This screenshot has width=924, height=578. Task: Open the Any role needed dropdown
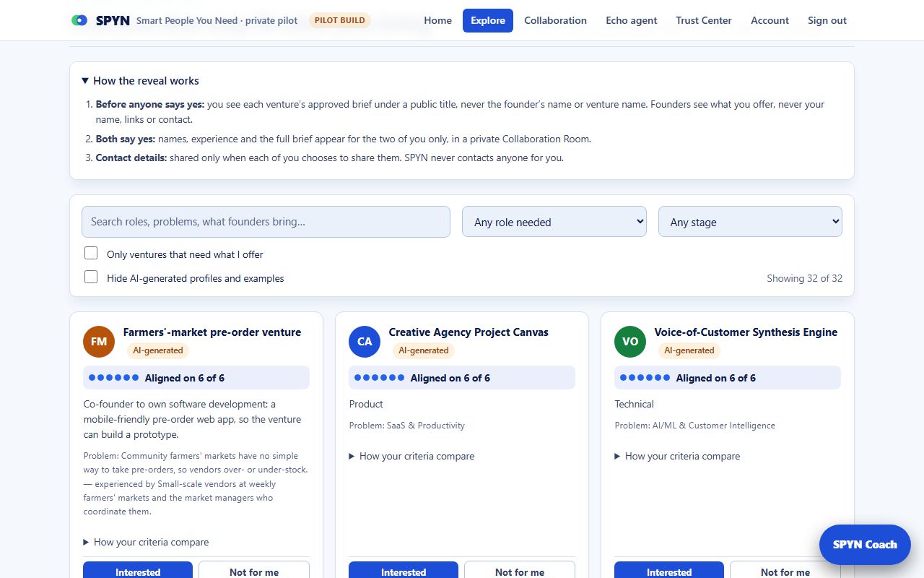tap(554, 222)
